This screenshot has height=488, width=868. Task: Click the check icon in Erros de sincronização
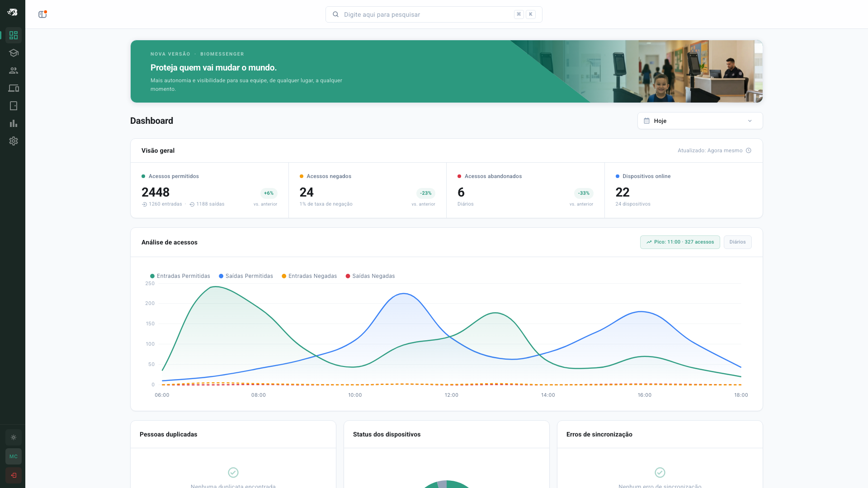tap(660, 472)
